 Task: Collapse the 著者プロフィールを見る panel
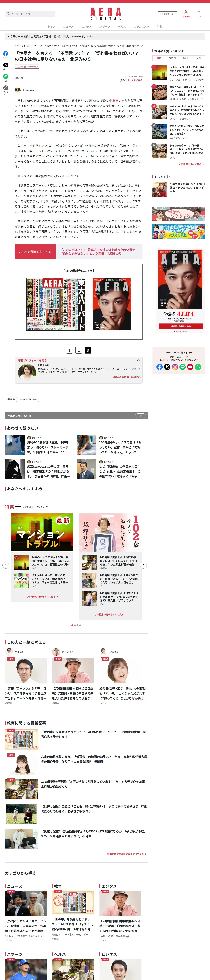138,360
